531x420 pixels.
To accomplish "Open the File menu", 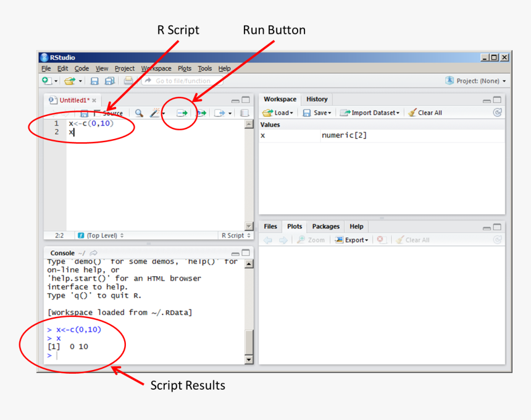I will (46, 69).
